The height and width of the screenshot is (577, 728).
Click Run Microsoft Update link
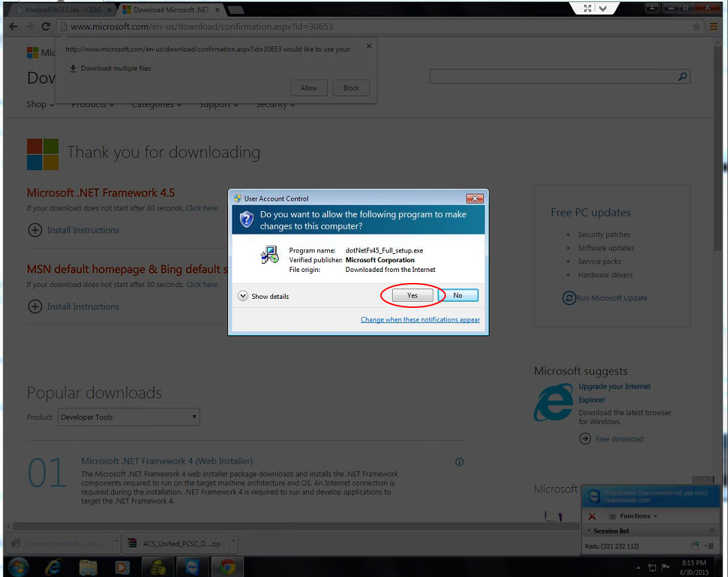coord(611,297)
